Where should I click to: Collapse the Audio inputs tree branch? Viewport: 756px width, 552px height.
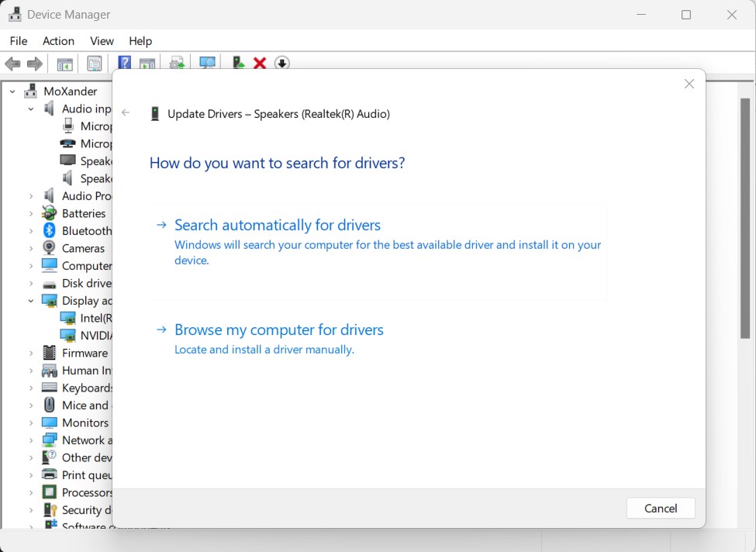(31, 109)
